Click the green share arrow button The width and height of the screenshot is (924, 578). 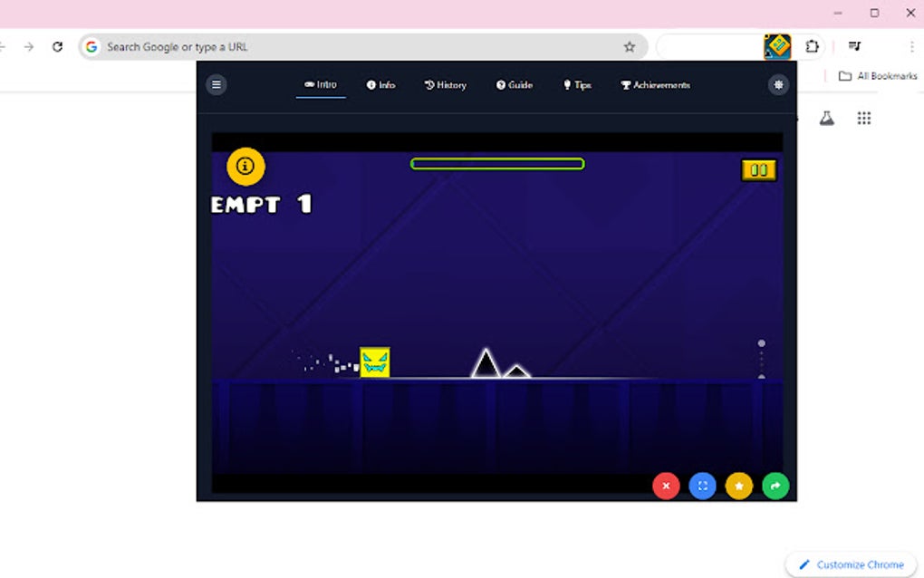tap(775, 486)
